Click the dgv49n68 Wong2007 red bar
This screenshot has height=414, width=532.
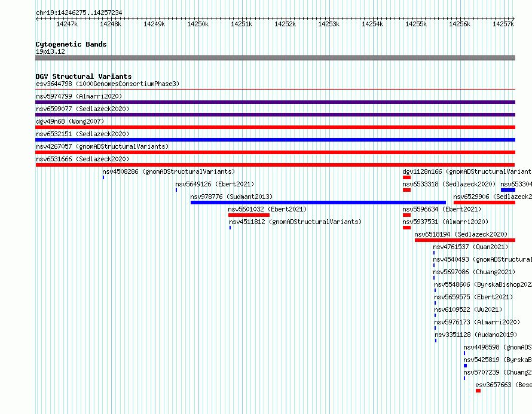click(x=275, y=127)
